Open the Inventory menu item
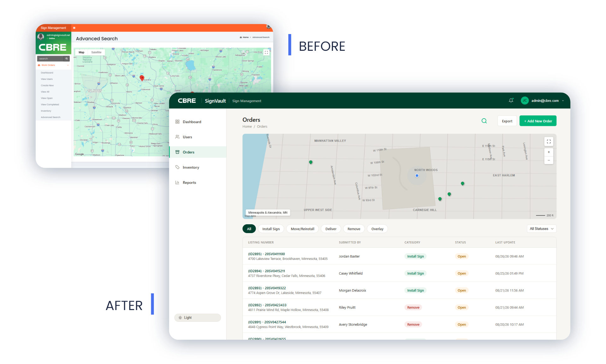Screen dimensions: 606x364 point(198,167)
